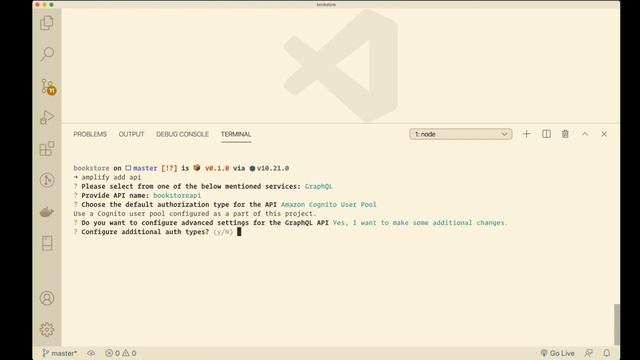Open the Search view in activity bar

pos(47,54)
